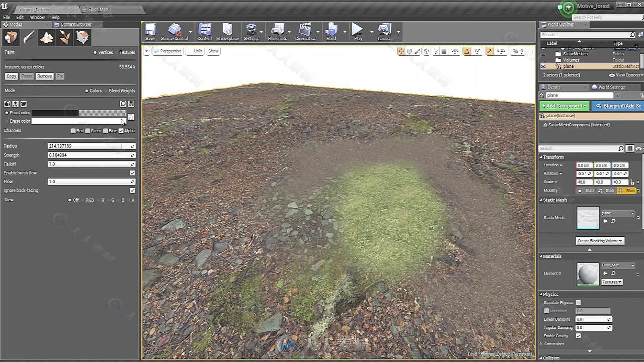Open the viewport options dropdown arrow
Viewport: 644px width, 362px height.
[x=146, y=51]
